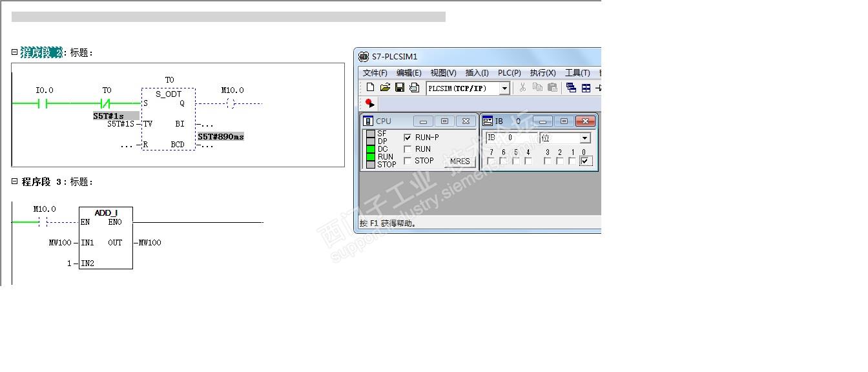Open the 位 format dropdown in IB window
Screen dimensions: 868x372
[584, 138]
